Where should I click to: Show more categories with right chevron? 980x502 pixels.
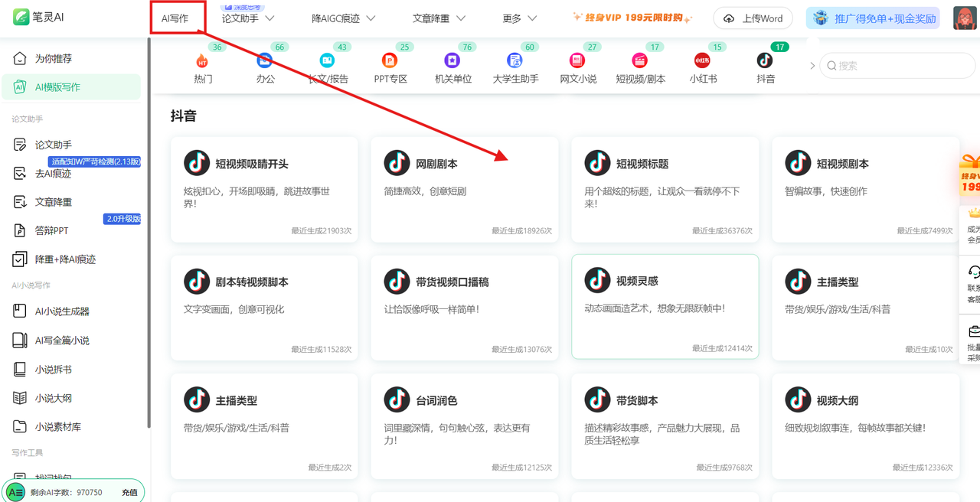point(812,66)
